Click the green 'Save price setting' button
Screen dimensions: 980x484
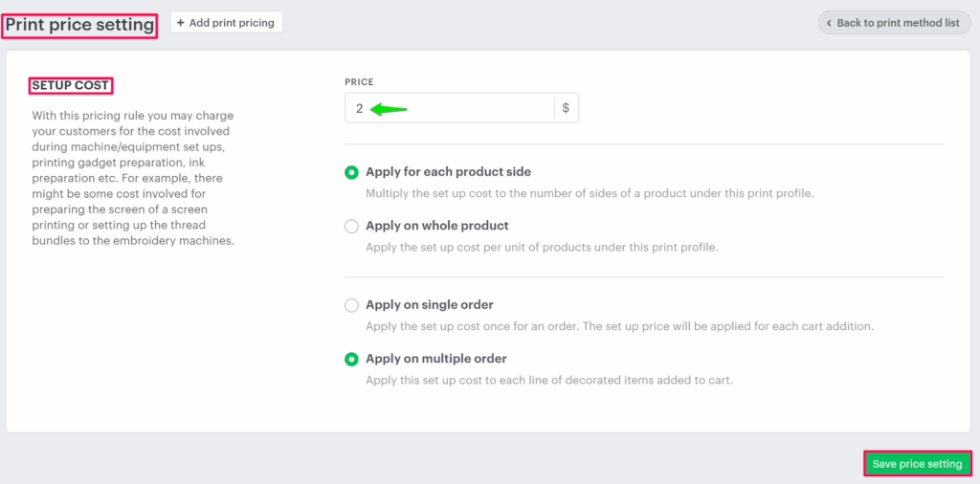[x=917, y=464]
